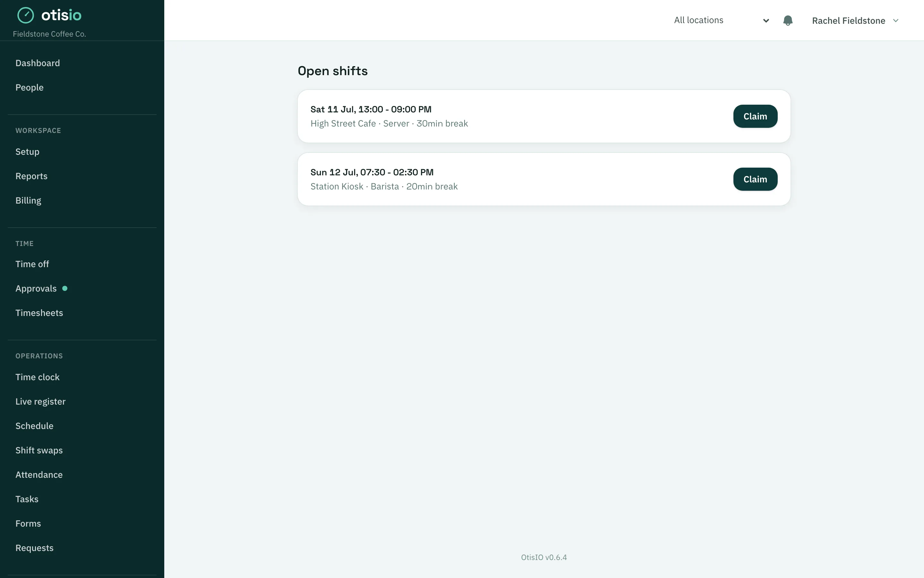The image size is (924, 578).
Task: Open Attendance in sidebar
Action: (x=39, y=475)
